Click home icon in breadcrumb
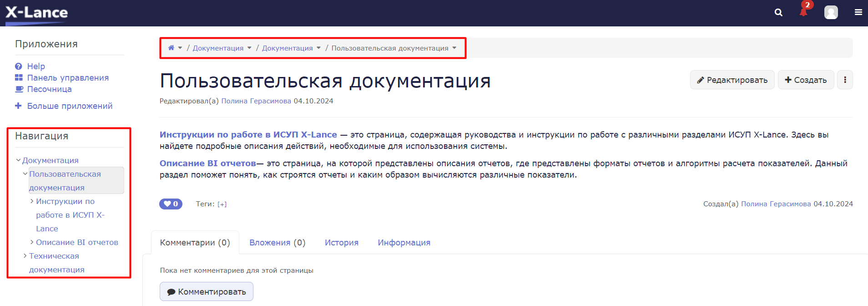 [x=171, y=48]
